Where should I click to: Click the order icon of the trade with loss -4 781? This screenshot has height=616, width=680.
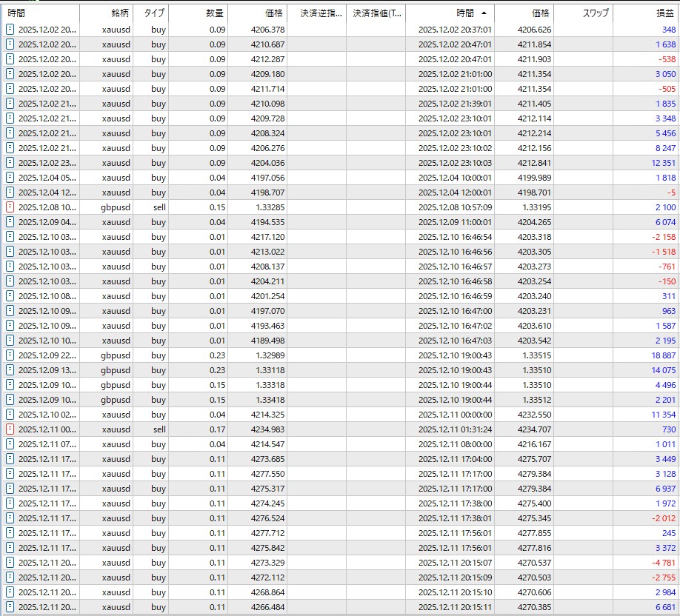click(x=10, y=563)
